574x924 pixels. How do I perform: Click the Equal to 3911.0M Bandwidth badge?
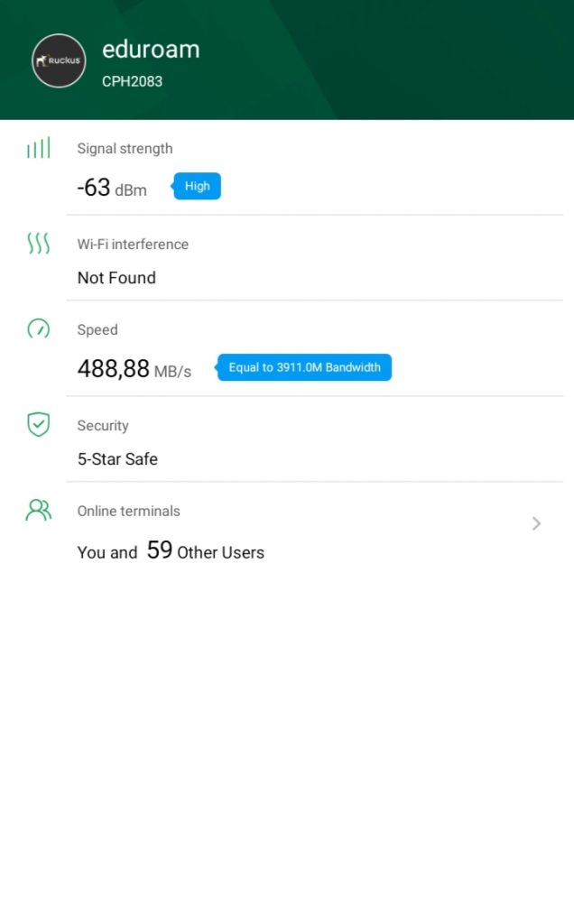(x=304, y=367)
